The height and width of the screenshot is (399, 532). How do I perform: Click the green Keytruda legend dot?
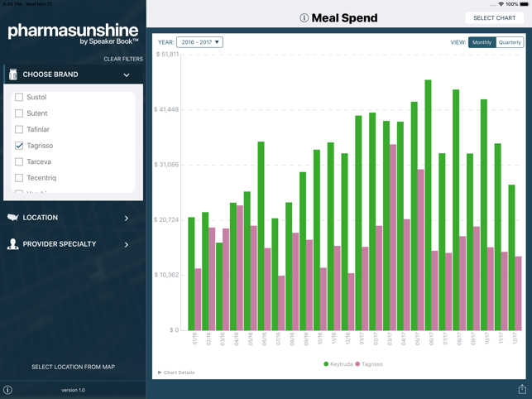pyautogui.click(x=326, y=364)
